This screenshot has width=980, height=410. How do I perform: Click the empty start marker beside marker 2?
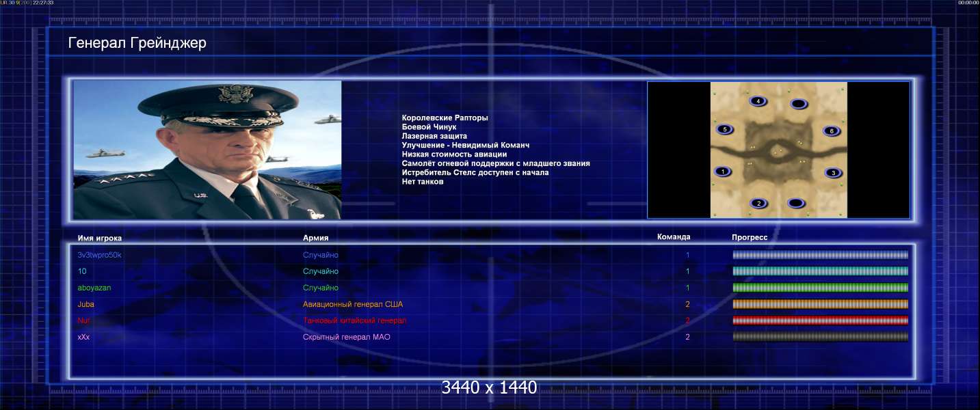[x=795, y=203]
